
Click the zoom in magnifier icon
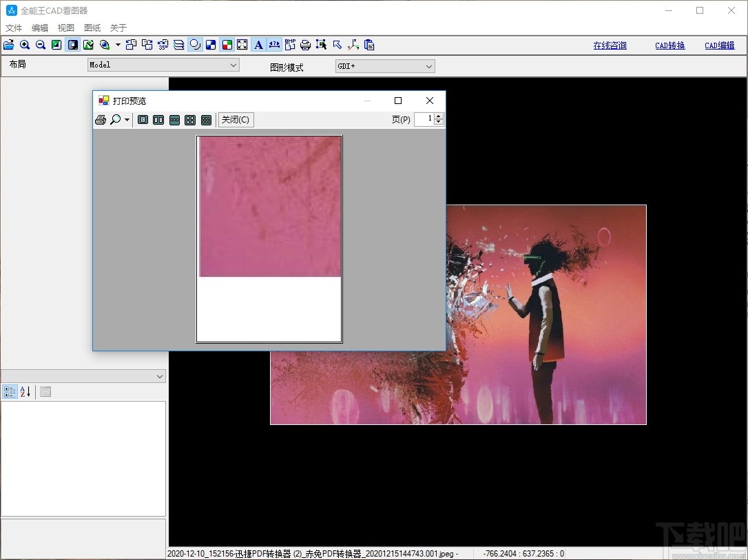[25, 45]
